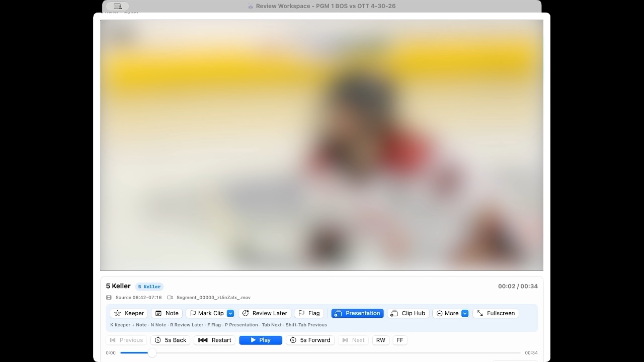This screenshot has width=644, height=362.
Task: Click the Source 06:42-07:16 label
Action: click(139, 298)
